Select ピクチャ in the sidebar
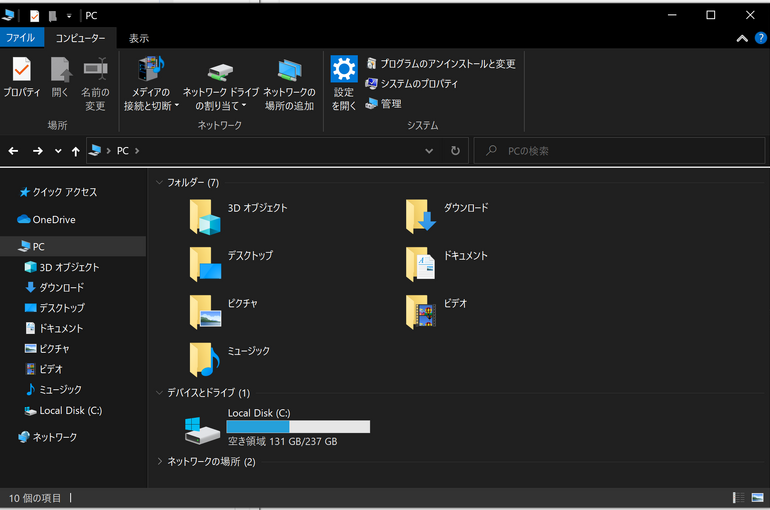770x510 pixels. click(x=47, y=349)
